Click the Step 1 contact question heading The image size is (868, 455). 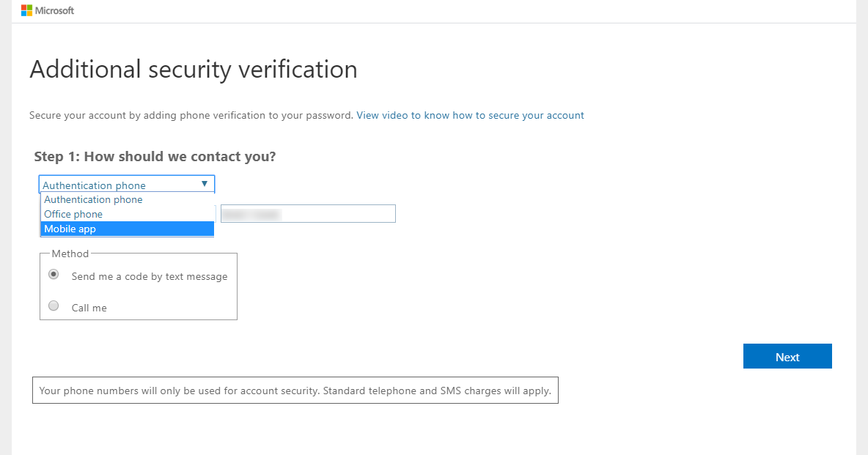pos(155,157)
